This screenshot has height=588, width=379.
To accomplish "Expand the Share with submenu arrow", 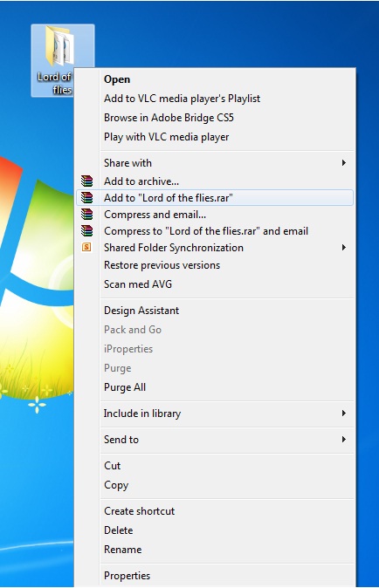I will pyautogui.click(x=343, y=163).
